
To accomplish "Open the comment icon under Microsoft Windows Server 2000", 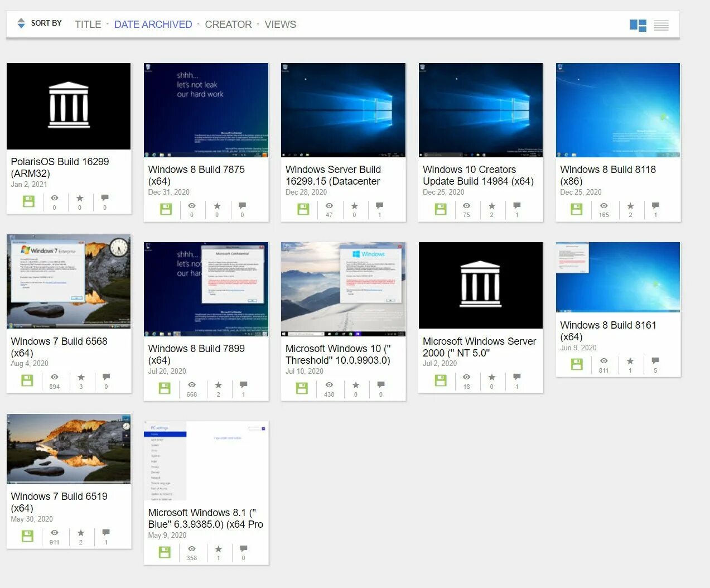I will click(516, 379).
